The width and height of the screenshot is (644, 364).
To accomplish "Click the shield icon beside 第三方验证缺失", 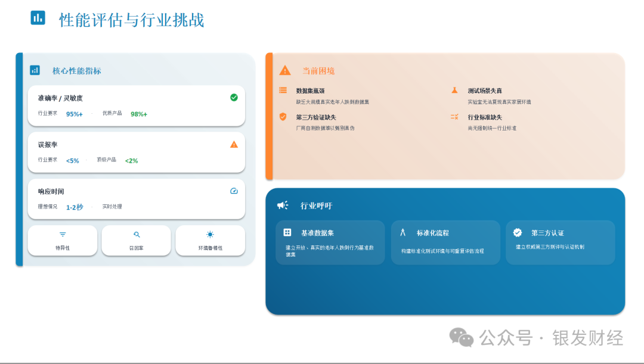I will coord(283,117).
